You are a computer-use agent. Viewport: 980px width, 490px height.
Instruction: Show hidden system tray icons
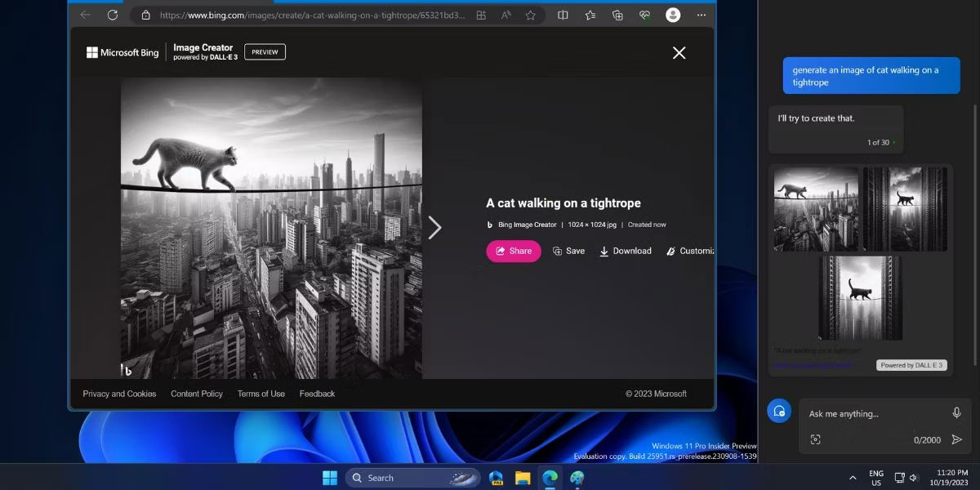pos(853,478)
